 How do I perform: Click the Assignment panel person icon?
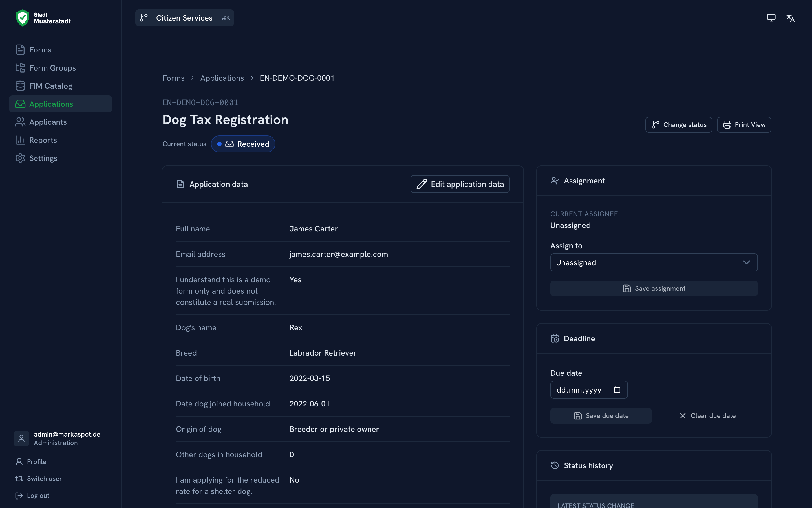pyautogui.click(x=555, y=181)
